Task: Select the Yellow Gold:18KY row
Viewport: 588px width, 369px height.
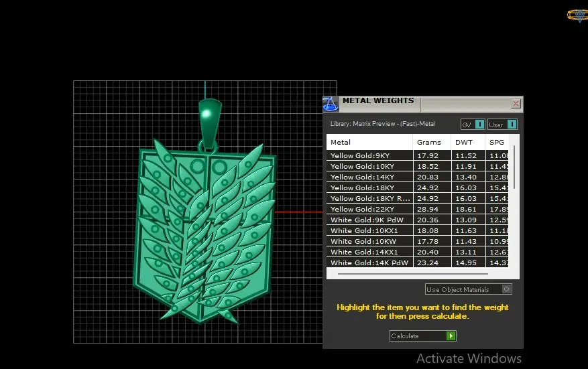Action: tap(418, 188)
